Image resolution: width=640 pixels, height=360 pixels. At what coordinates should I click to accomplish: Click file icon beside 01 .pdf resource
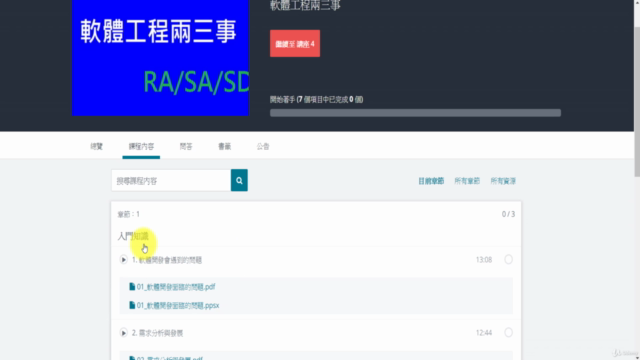(132, 287)
